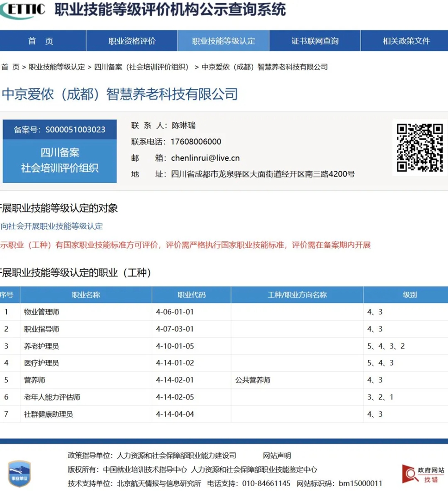
Task: Click the 四川备案 社会培训评价组织 blue box
Action: coord(60,161)
